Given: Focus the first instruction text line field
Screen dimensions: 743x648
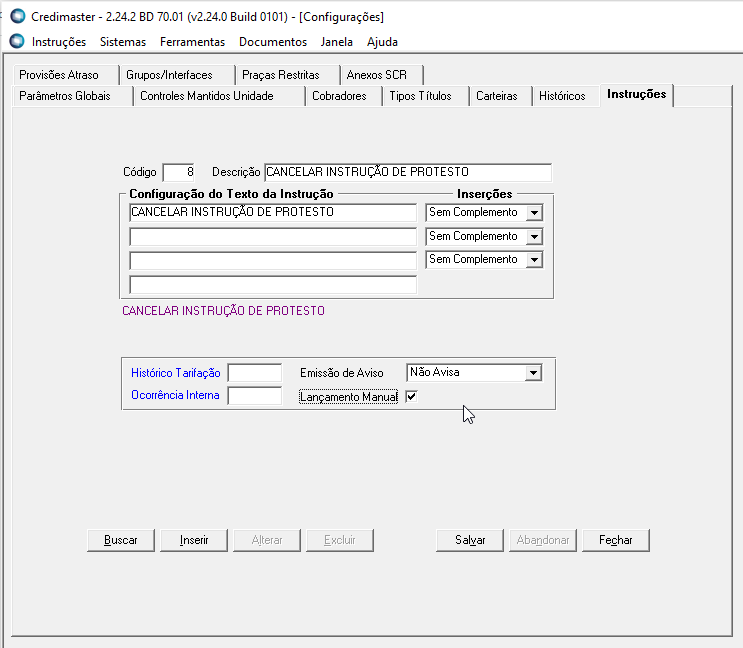Looking at the screenshot, I should [273, 212].
